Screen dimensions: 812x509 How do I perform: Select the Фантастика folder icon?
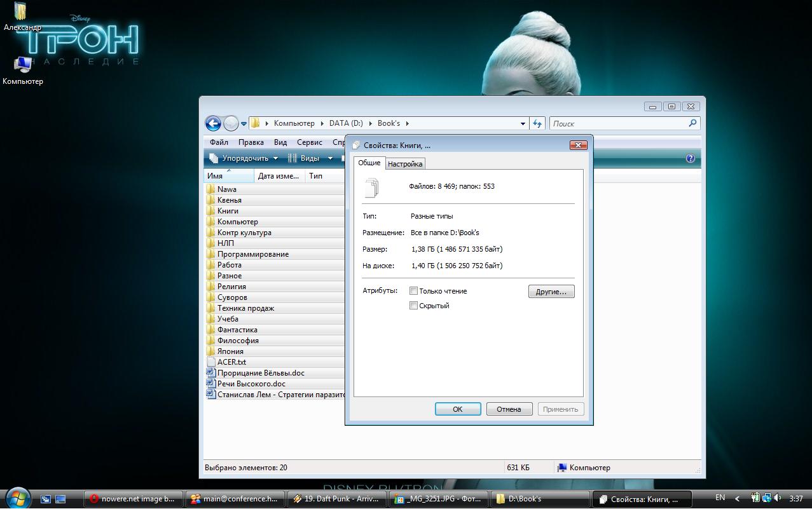211,329
